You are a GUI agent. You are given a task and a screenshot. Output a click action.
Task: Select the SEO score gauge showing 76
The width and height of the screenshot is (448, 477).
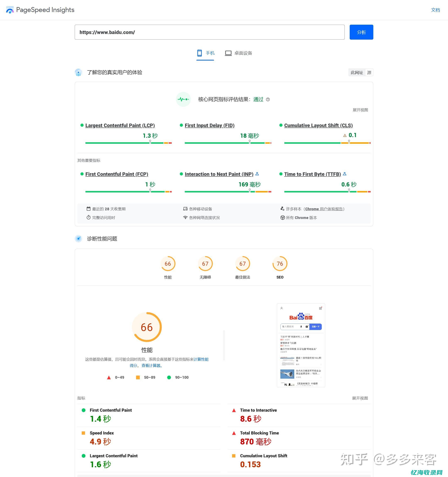click(280, 264)
